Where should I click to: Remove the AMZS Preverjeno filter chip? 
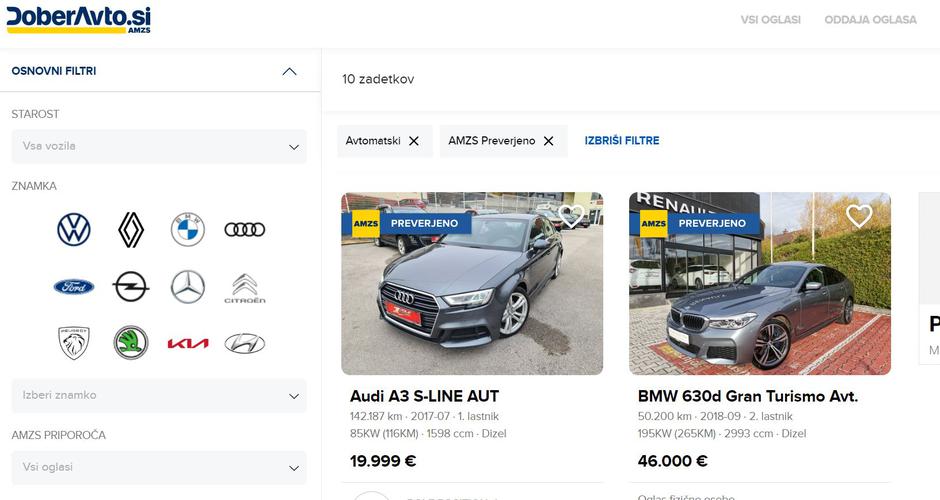point(549,141)
